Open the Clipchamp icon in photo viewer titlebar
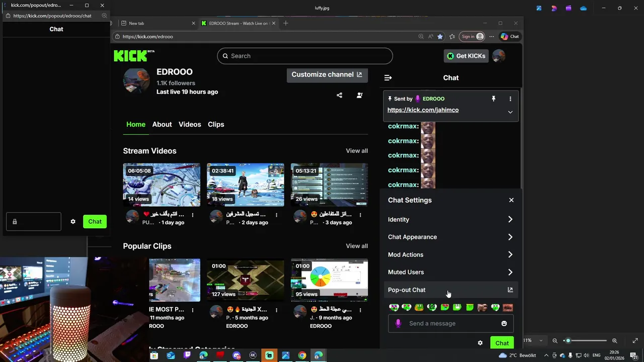Image resolution: width=644 pixels, height=362 pixels. 569,8
